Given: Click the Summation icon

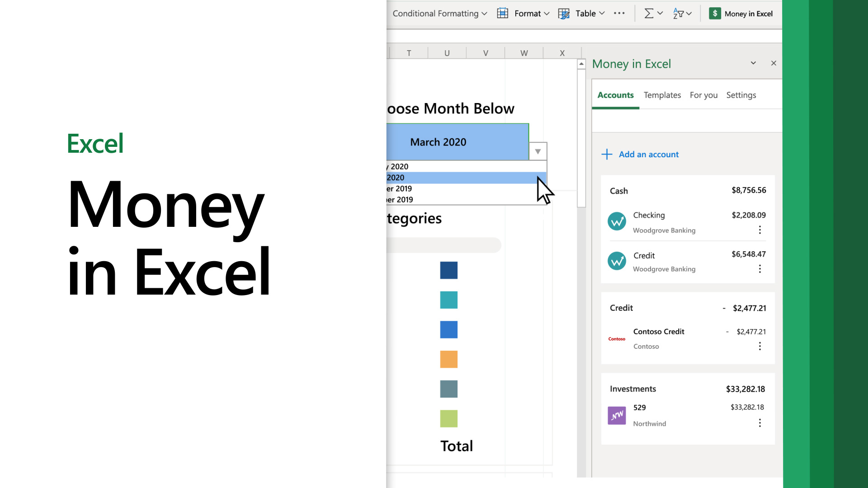Looking at the screenshot, I should pos(647,13).
